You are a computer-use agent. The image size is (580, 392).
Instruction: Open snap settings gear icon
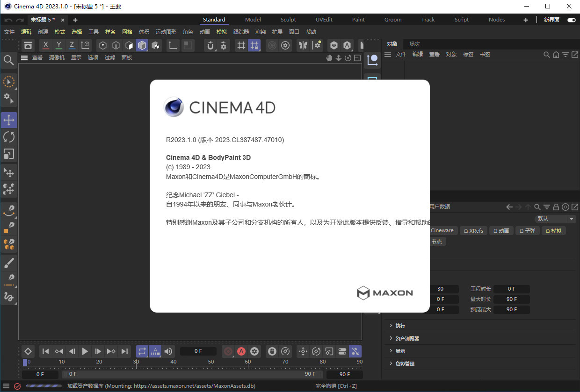point(224,45)
